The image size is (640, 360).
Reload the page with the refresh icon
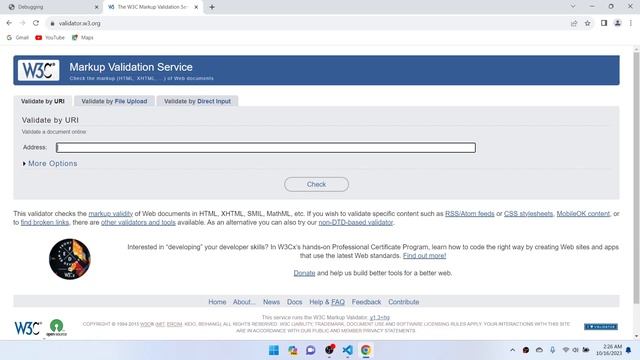tap(36, 23)
